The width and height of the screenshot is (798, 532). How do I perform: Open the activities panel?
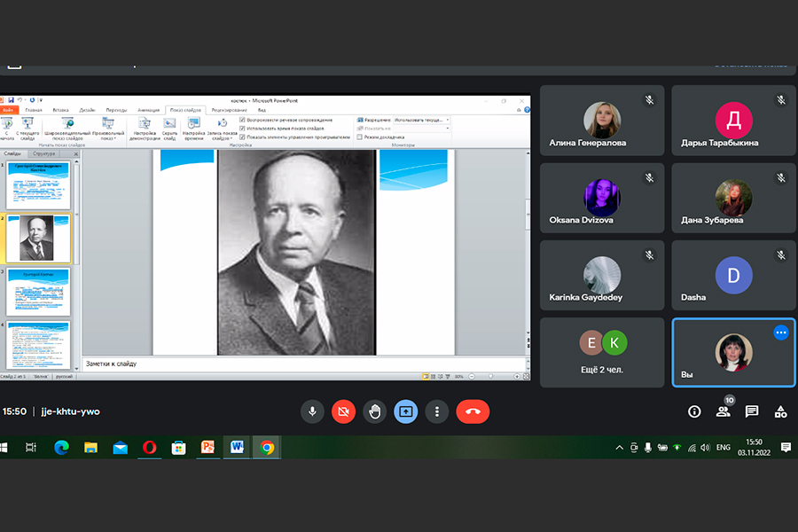point(780,411)
